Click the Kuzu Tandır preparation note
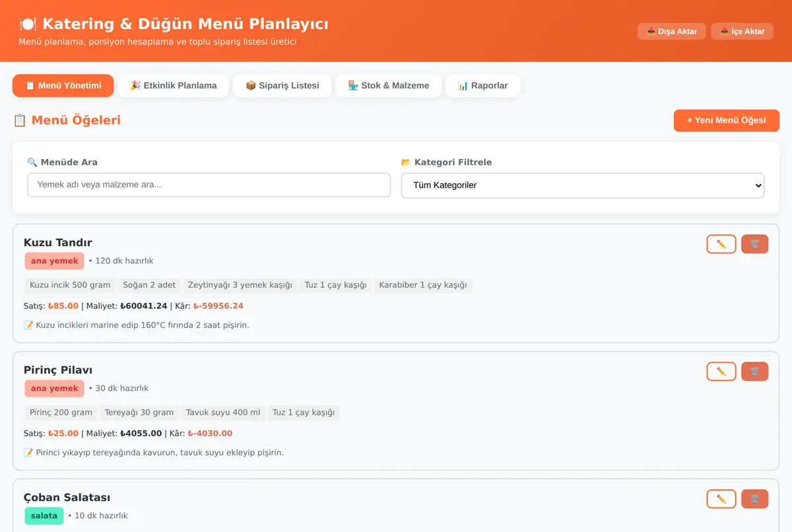This screenshot has height=532, width=792. coord(136,325)
